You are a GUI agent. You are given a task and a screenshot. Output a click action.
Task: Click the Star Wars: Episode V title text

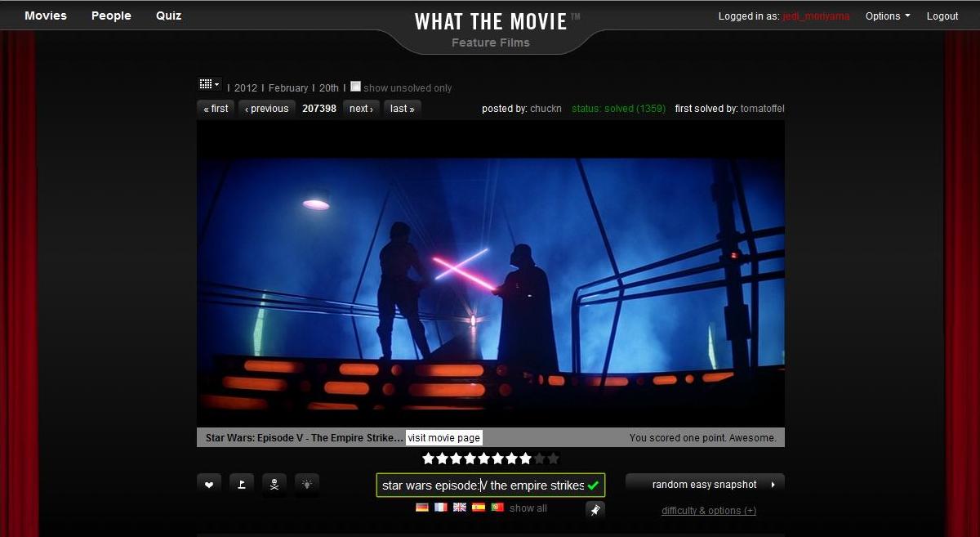tap(305, 438)
